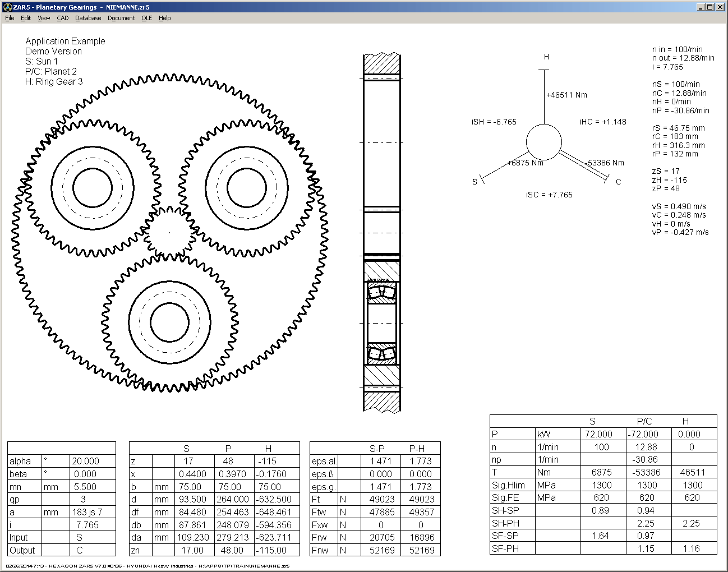Viewport: 728px width, 572px height.
Task: Click the upper-right planet gear hub
Action: 247,188
